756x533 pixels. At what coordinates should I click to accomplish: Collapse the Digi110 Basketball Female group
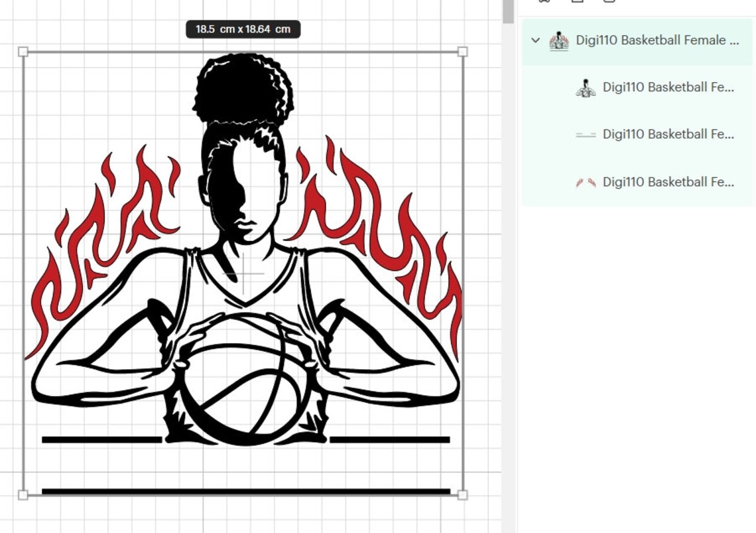(535, 40)
